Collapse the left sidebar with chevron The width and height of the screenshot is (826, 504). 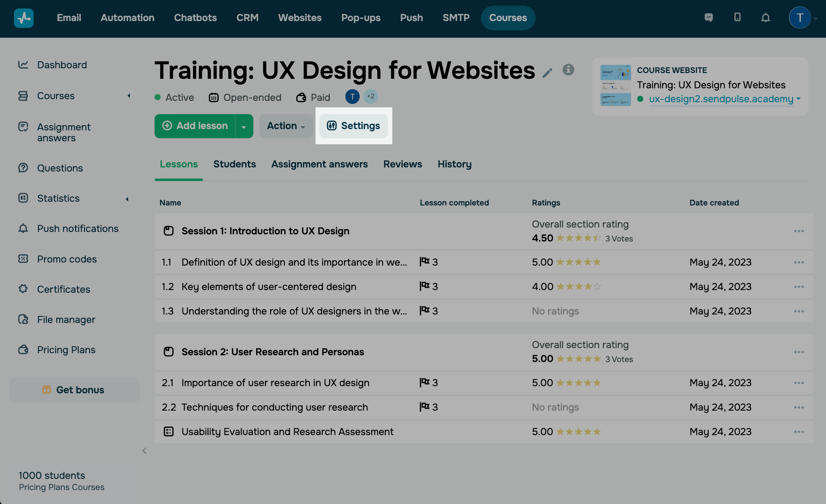(x=144, y=451)
